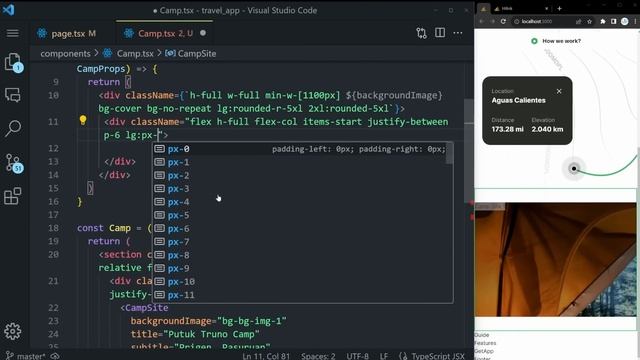
Task: Click the "CampSite" tag on line 22
Action: click(x=147, y=307)
